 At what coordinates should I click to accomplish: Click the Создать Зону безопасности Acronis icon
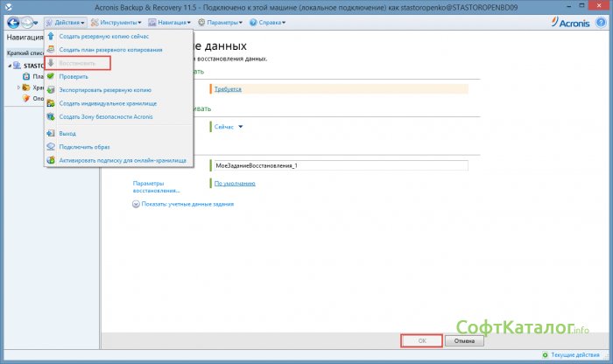coord(51,116)
